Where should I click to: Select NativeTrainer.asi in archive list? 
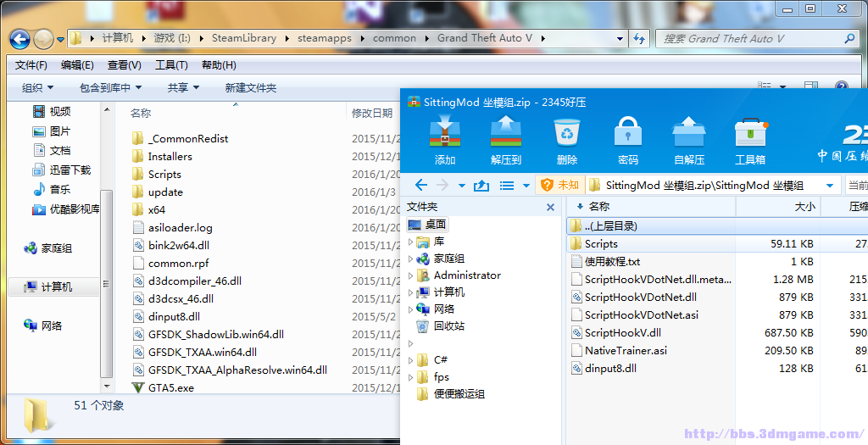tap(618, 350)
